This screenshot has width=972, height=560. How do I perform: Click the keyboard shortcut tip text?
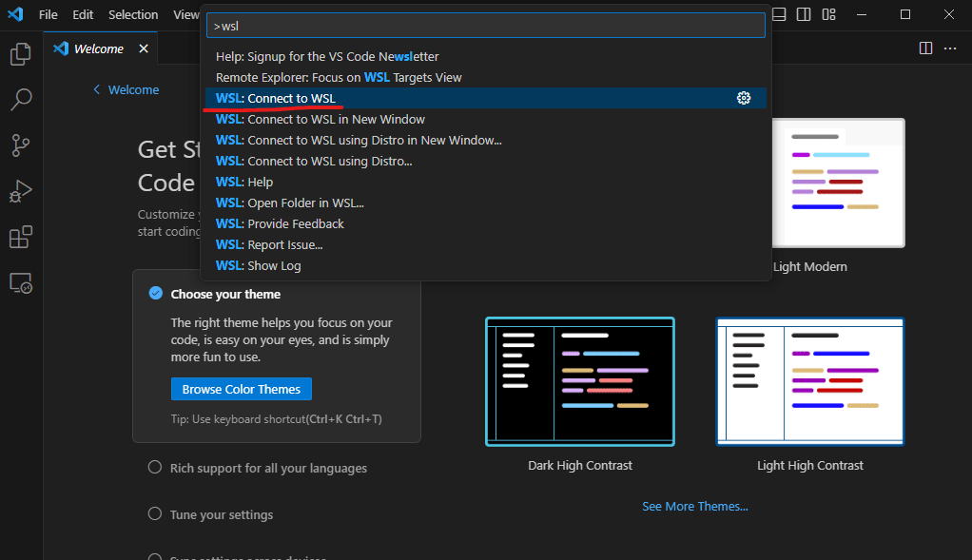pyautogui.click(x=277, y=419)
